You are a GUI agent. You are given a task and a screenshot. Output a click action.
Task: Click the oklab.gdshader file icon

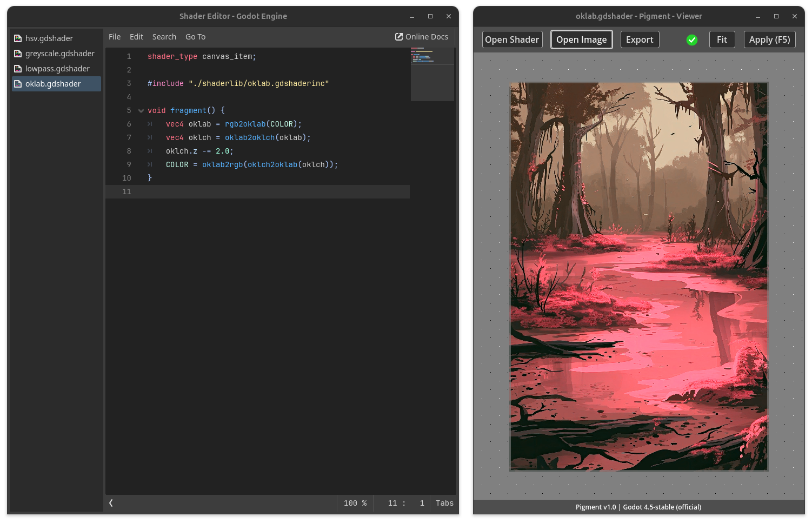18,84
